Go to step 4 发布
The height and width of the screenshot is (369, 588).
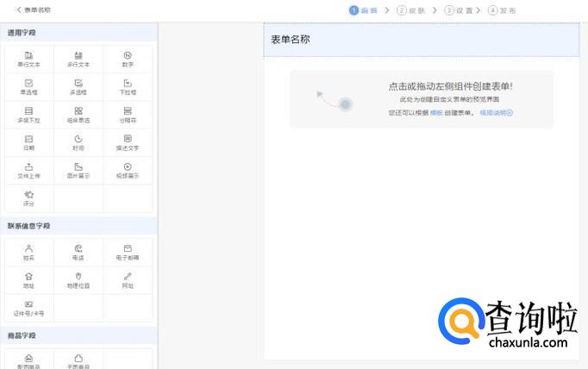point(502,10)
